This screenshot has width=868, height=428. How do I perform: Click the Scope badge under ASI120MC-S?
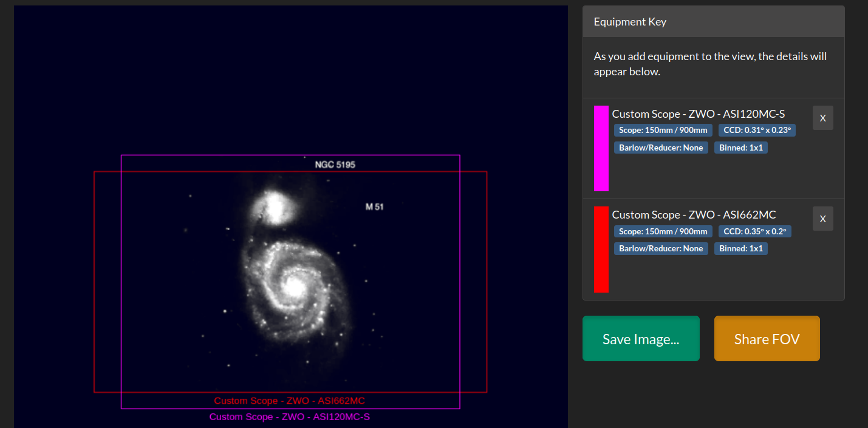pos(663,130)
